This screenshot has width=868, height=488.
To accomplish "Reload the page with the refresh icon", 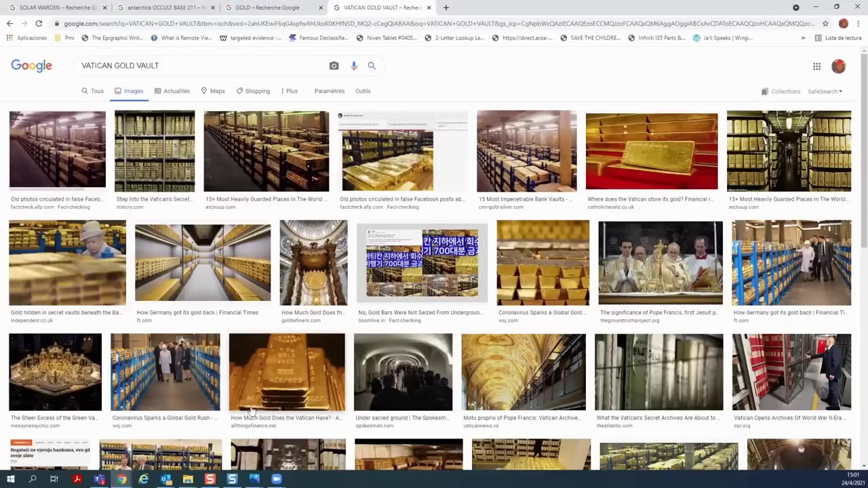I will coord(39,23).
